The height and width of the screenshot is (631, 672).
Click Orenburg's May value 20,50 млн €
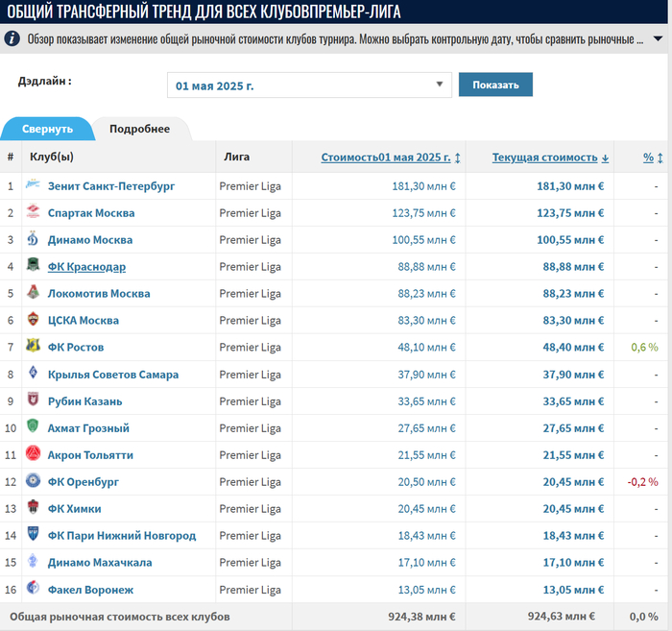tap(426, 482)
